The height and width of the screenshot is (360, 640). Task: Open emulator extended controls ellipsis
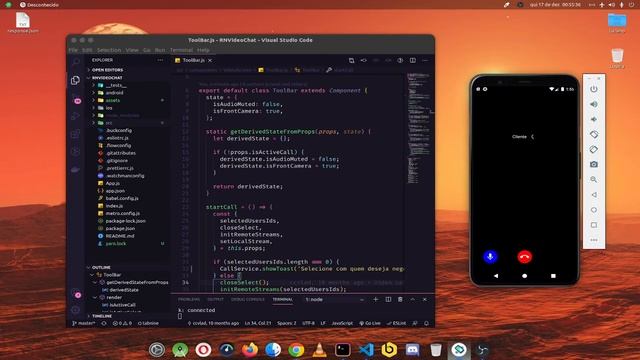(x=594, y=240)
